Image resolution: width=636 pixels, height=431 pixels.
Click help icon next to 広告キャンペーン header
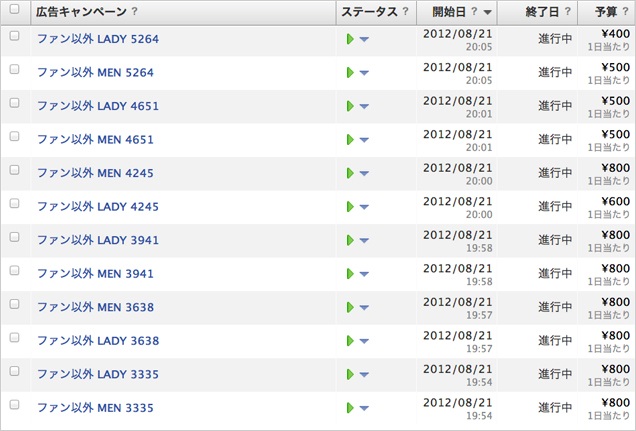point(134,12)
